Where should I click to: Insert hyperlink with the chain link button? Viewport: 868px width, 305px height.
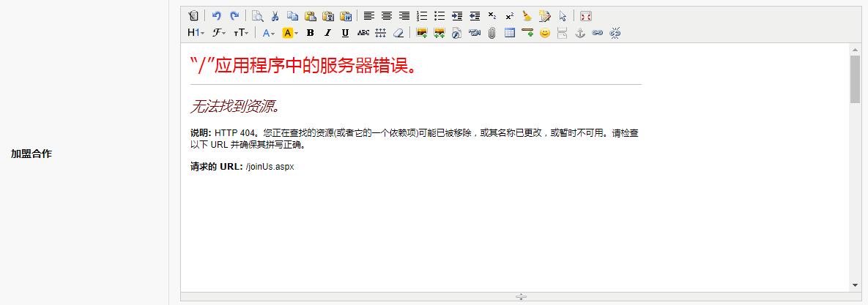pos(597,33)
